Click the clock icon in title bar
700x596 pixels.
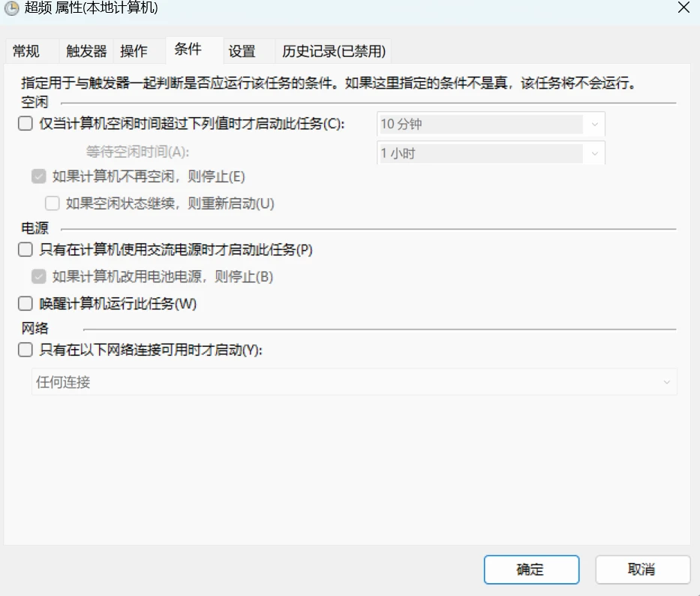pyautogui.click(x=11, y=8)
